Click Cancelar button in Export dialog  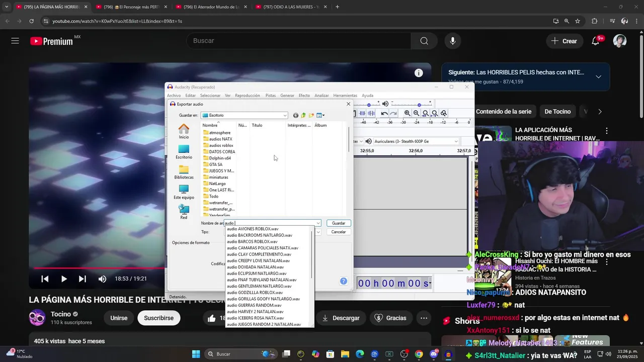point(339,232)
